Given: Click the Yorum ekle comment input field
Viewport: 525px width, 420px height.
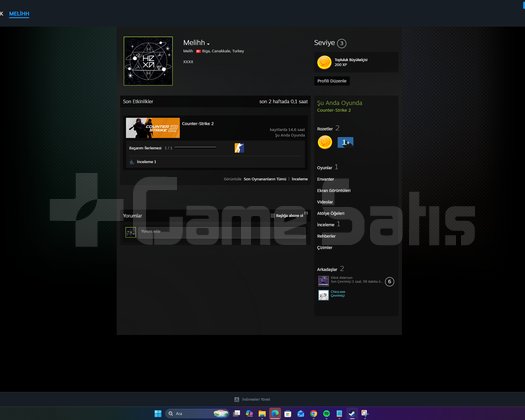Looking at the screenshot, I should (222, 232).
